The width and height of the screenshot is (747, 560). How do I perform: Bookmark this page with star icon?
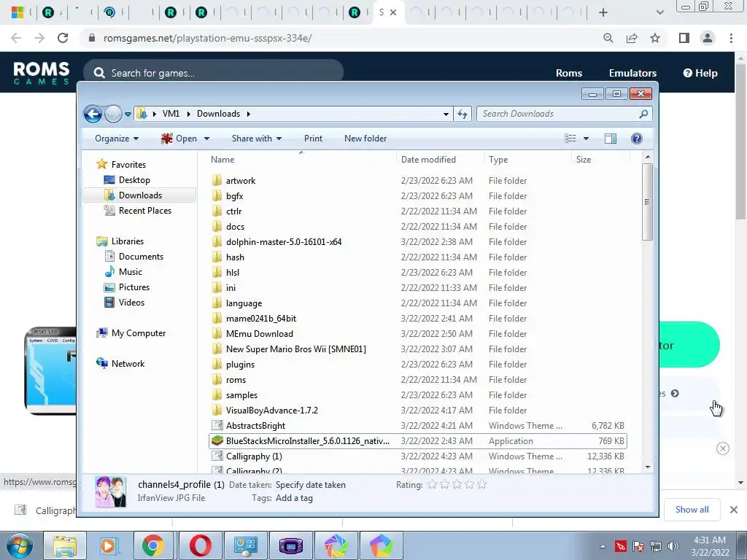pos(655,38)
